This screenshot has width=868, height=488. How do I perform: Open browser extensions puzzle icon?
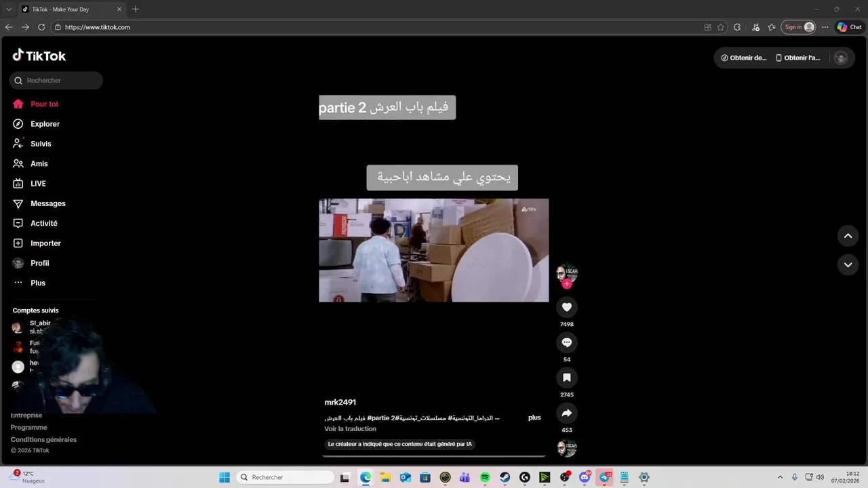(737, 27)
